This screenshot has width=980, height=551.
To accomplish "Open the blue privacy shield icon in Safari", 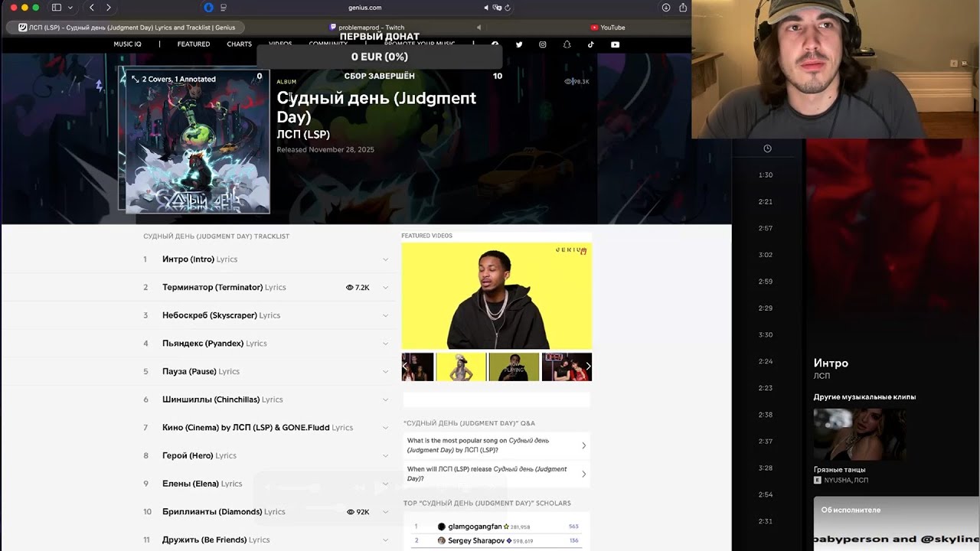I will (x=208, y=8).
